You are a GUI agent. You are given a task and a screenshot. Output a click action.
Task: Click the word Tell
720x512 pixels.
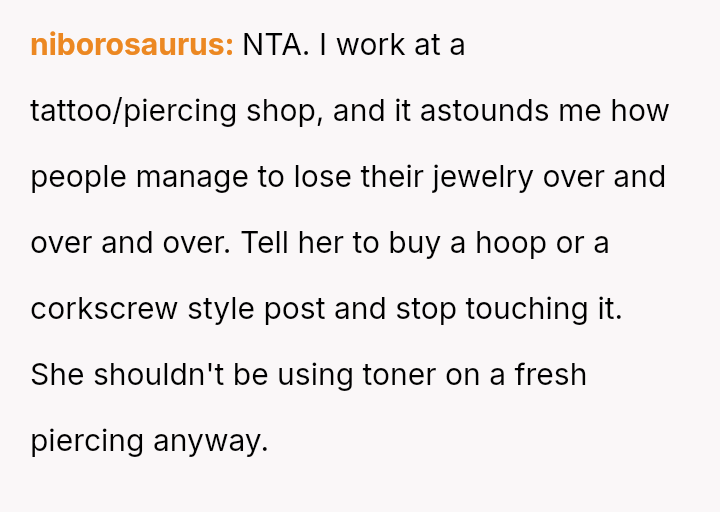264,243
